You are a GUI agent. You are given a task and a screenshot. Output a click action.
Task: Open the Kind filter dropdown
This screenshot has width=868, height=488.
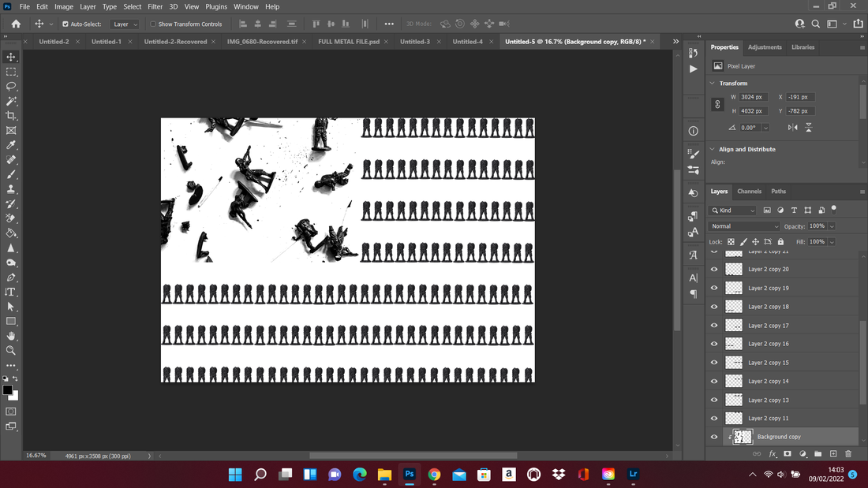(733, 210)
